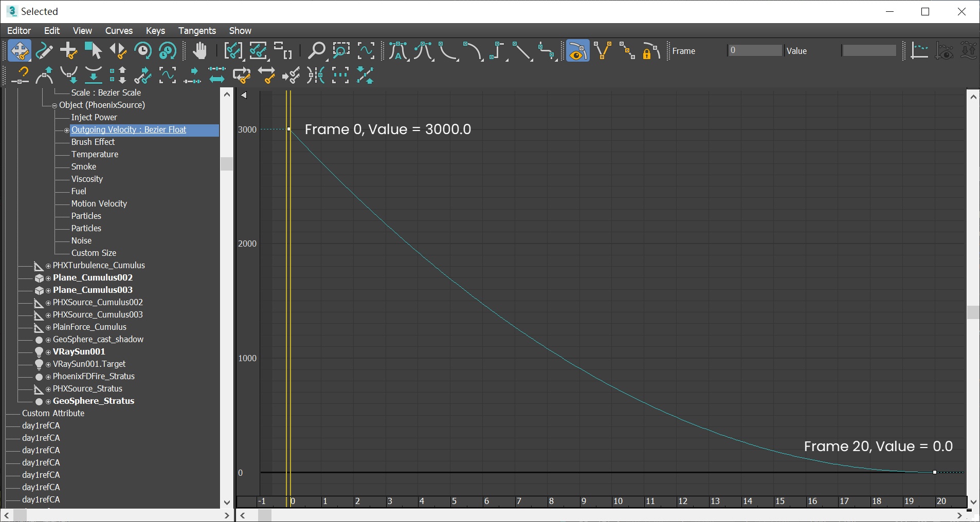This screenshot has height=522, width=980.
Task: Expand the Plane_Cumulus002 node
Action: [48, 278]
